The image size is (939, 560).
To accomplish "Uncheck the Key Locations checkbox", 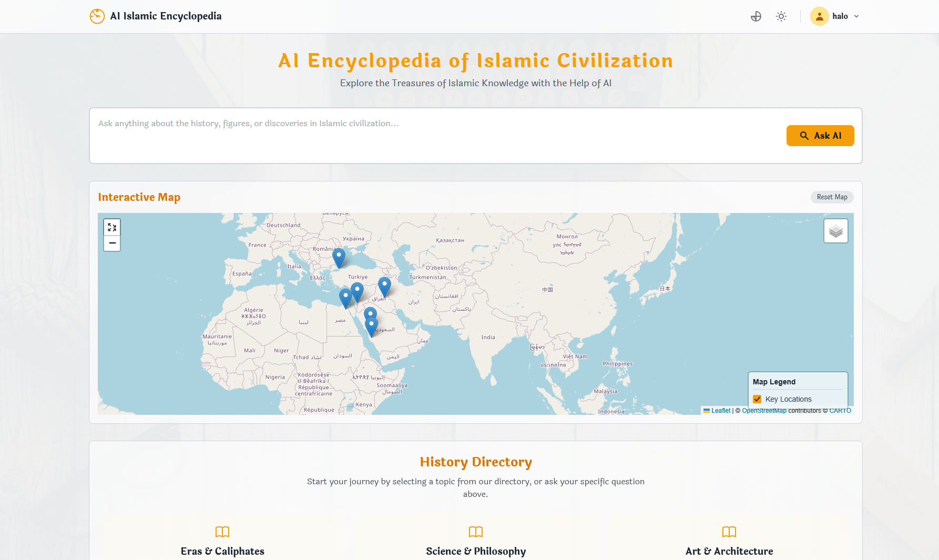I will coord(757,399).
